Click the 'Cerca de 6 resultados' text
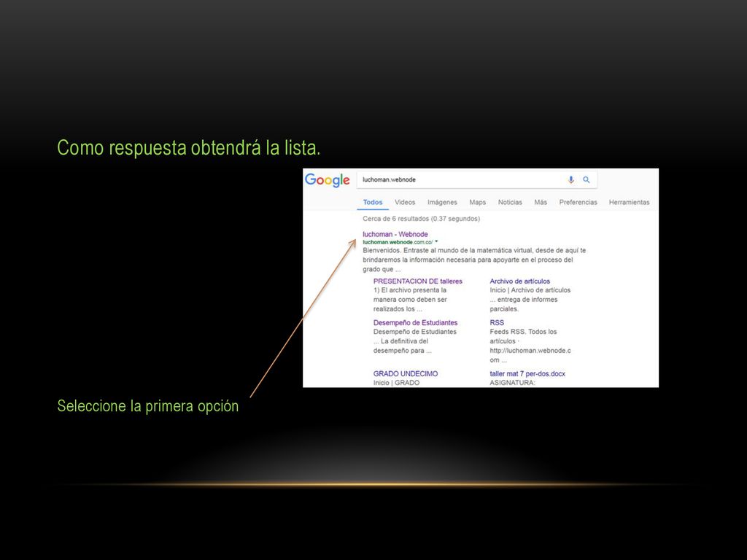Viewport: 747px width, 560px height. point(421,219)
